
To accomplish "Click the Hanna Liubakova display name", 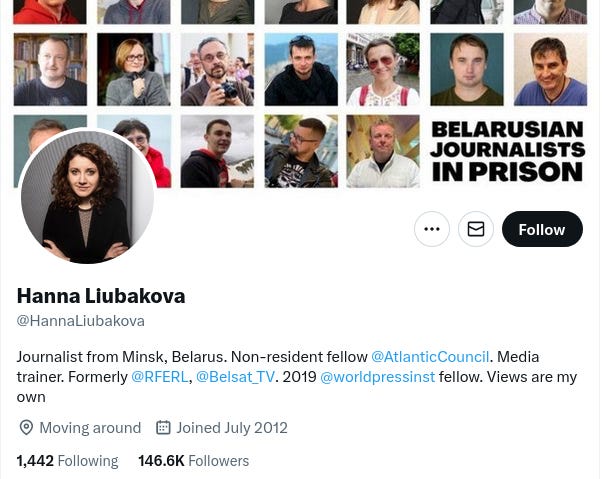I will click(101, 296).
